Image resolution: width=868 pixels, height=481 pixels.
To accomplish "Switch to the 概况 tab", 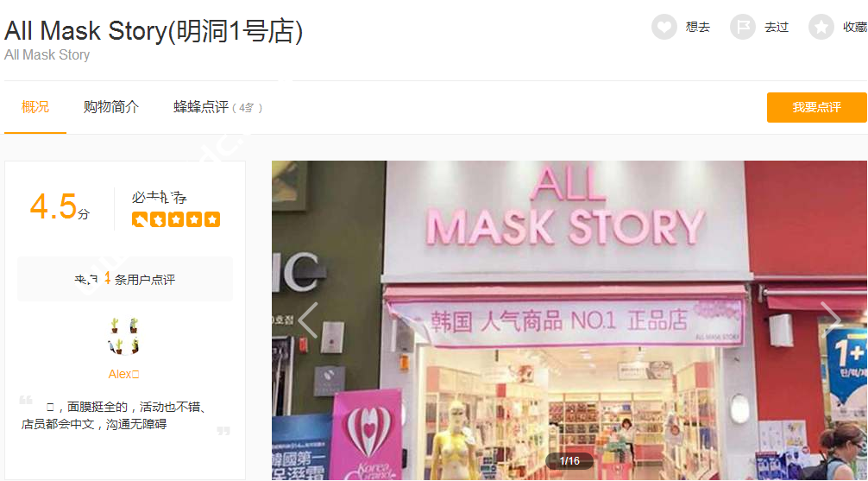I will point(35,107).
